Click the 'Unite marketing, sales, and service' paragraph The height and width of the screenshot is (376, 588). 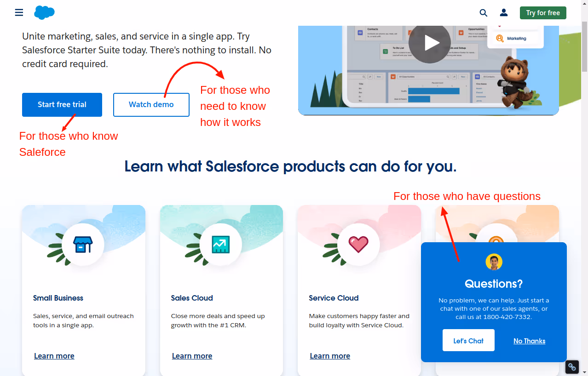tap(147, 50)
